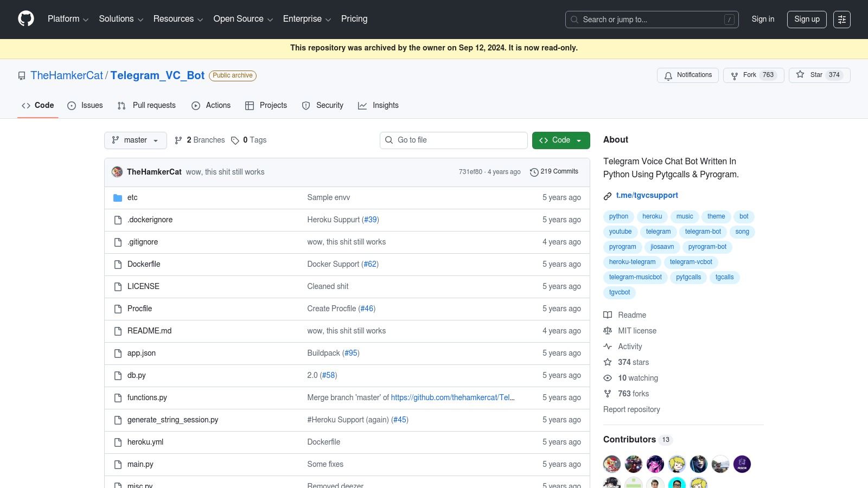The height and width of the screenshot is (488, 868).
Task: Click the file icon next to app.json
Action: click(118, 354)
